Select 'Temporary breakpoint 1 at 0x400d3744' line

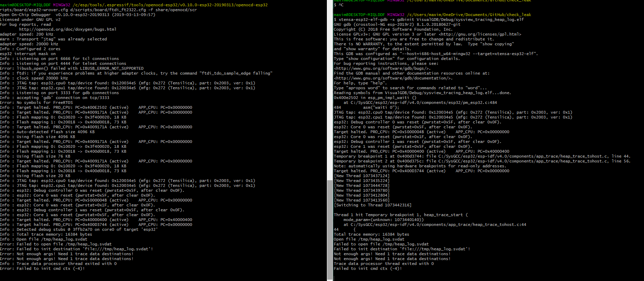click(482, 156)
